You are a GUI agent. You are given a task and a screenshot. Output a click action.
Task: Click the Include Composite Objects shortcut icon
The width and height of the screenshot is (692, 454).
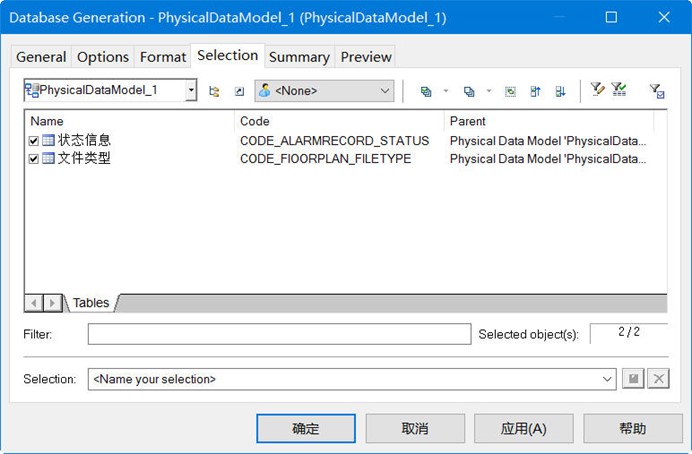[239, 91]
